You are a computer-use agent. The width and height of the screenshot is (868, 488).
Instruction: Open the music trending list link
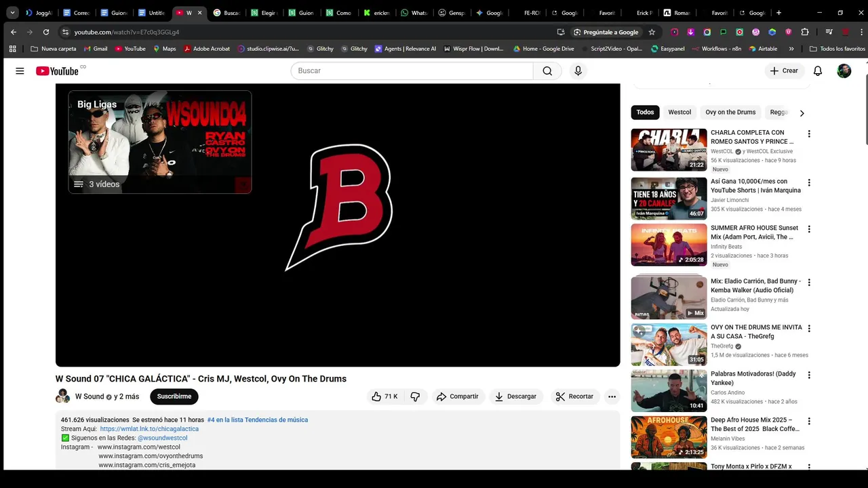[258, 420]
